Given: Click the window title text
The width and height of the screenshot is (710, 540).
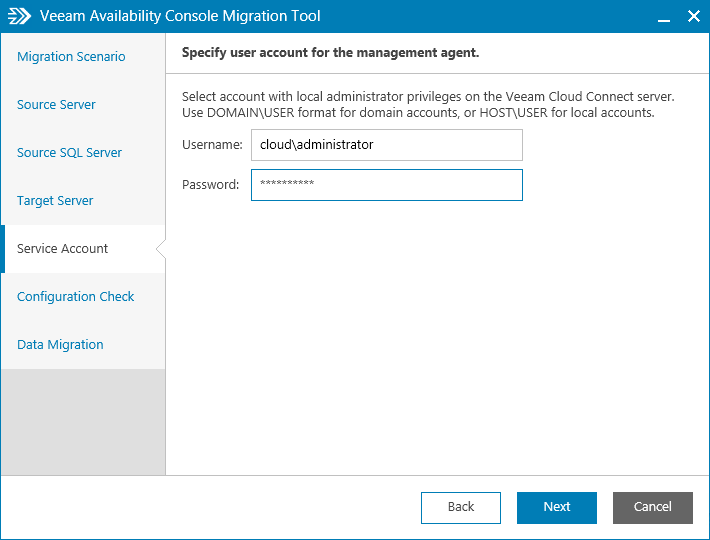Looking at the screenshot, I should click(180, 17).
